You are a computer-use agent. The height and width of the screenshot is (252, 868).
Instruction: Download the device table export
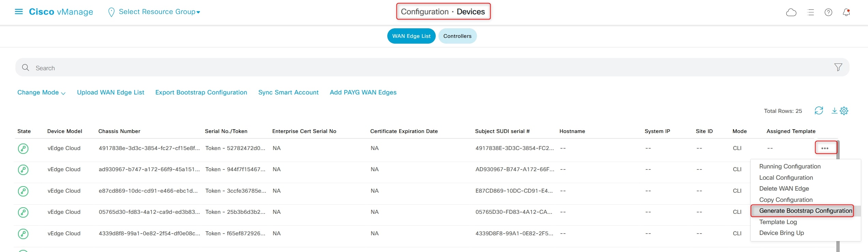834,110
